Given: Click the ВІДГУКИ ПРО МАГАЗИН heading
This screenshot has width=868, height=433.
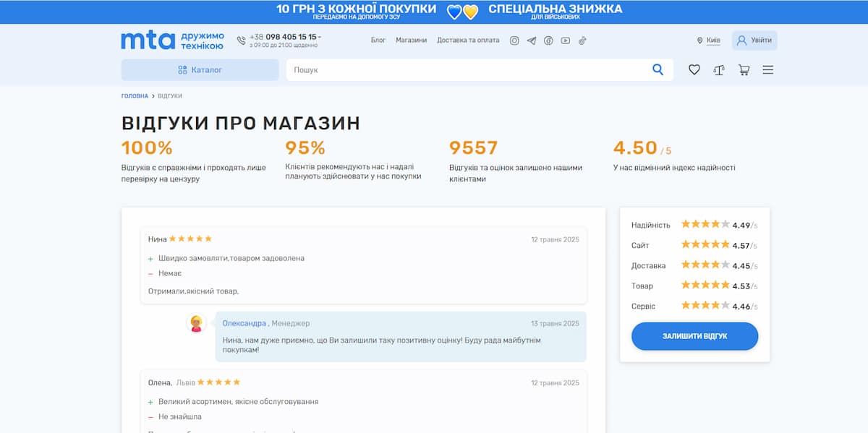Looking at the screenshot, I should pyautogui.click(x=240, y=123).
